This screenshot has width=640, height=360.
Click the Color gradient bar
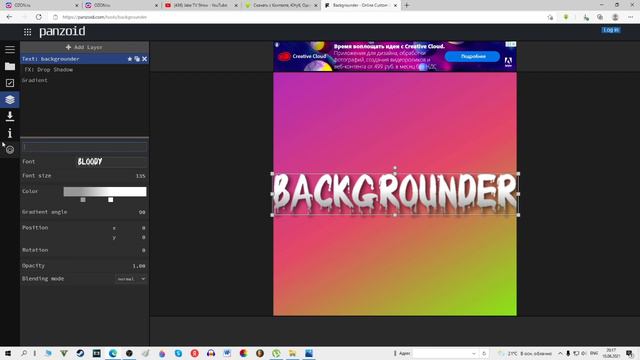pyautogui.click(x=105, y=191)
